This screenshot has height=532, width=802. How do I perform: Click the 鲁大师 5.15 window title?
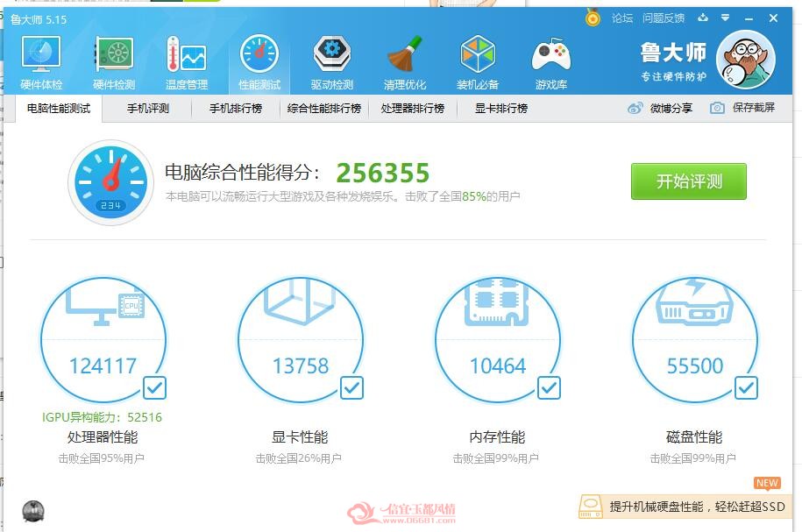tap(39, 19)
